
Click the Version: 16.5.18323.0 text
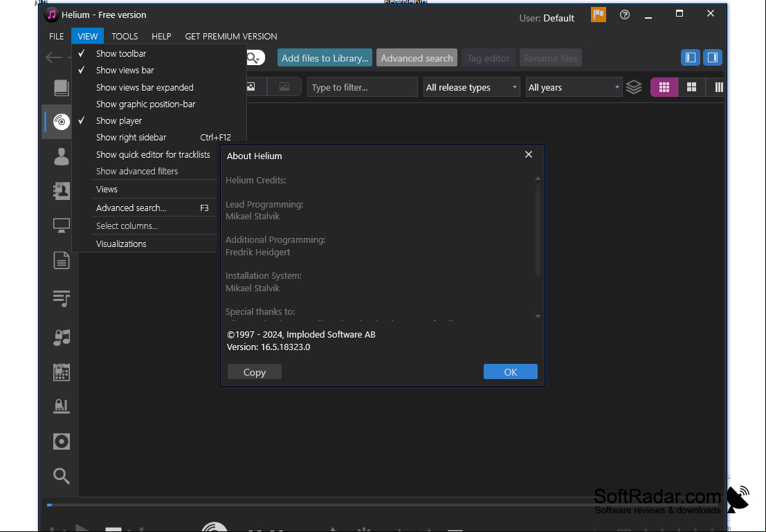[268, 347]
